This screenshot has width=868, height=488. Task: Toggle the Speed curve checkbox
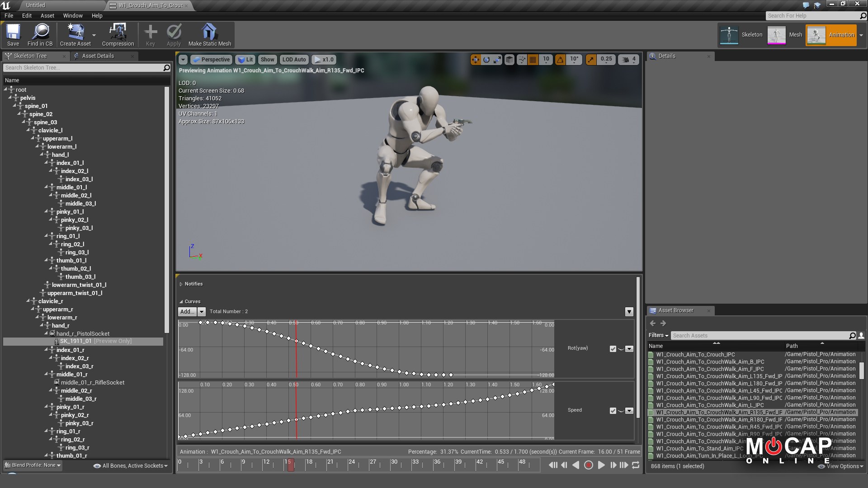pos(613,411)
